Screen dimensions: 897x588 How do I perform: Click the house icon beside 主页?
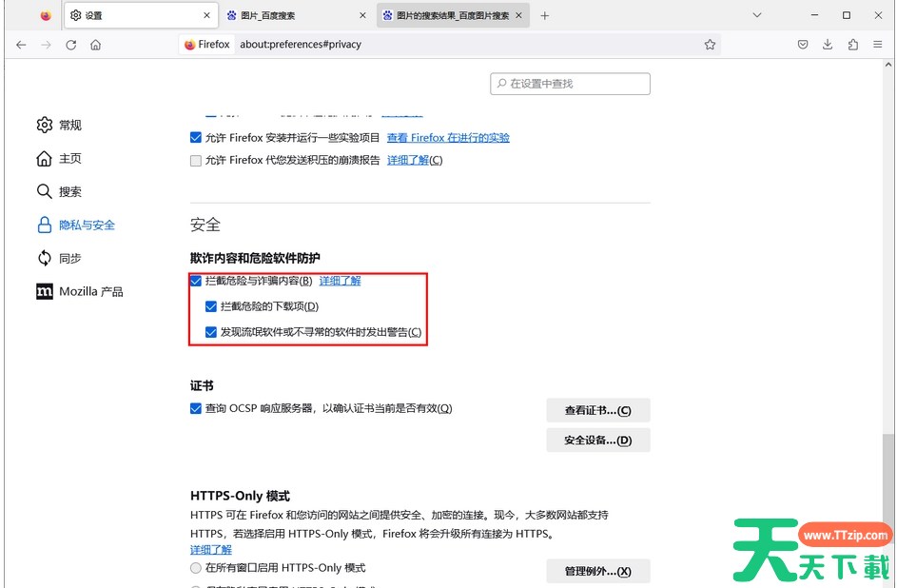[x=44, y=159]
